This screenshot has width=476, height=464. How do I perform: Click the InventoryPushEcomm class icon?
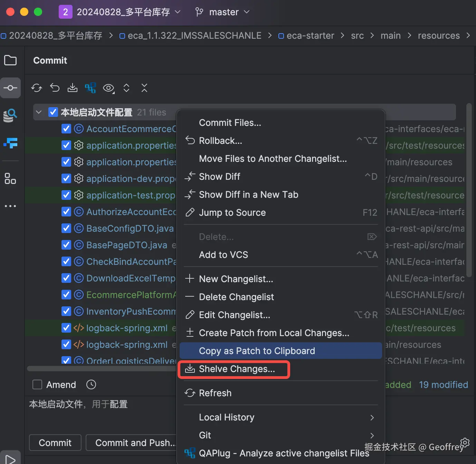pyautogui.click(x=79, y=311)
